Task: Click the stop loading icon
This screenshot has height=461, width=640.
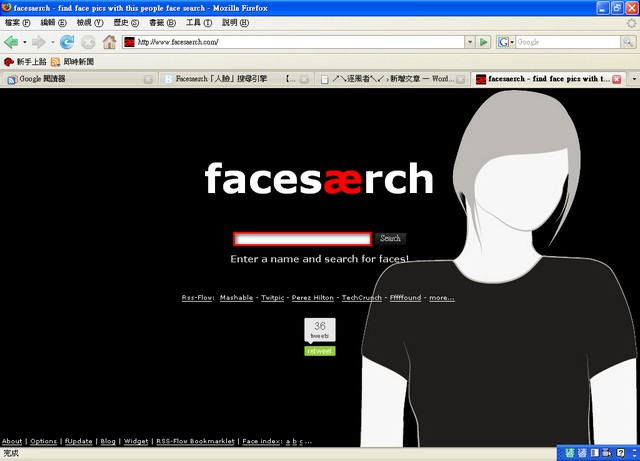Action: (x=88, y=42)
